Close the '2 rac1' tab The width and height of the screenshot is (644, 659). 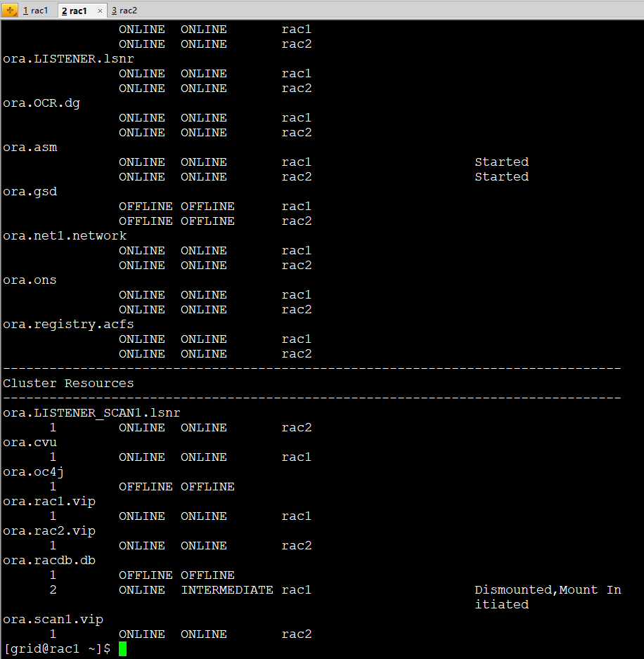[100, 11]
